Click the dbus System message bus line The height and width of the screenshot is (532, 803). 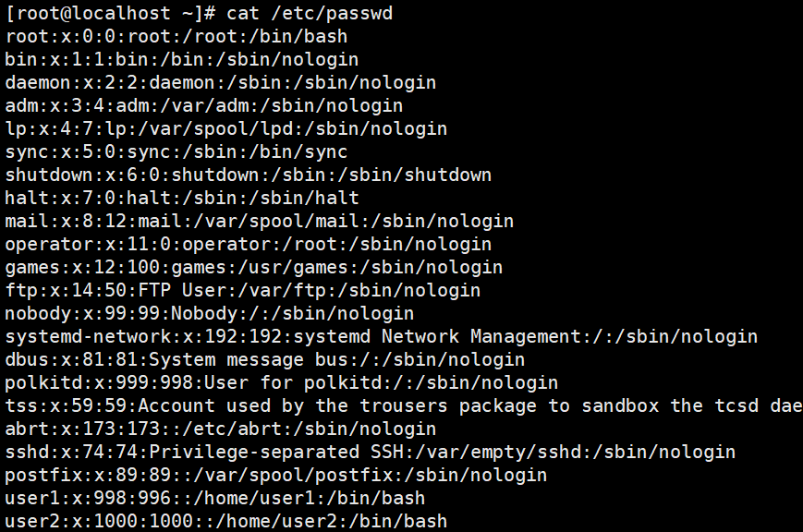264,359
